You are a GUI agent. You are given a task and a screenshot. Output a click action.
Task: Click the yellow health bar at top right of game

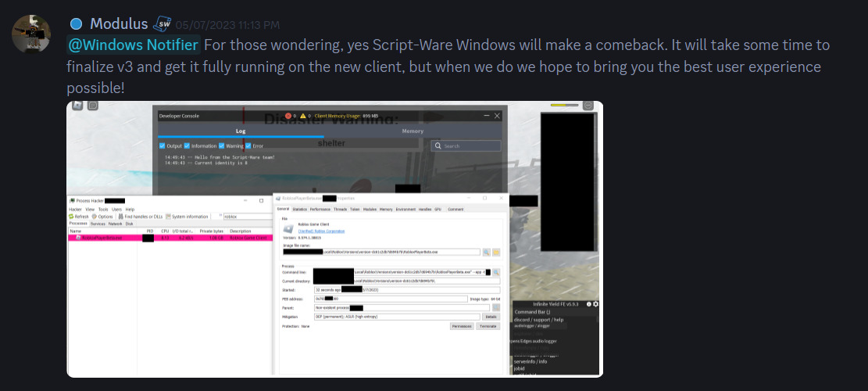[x=565, y=106]
